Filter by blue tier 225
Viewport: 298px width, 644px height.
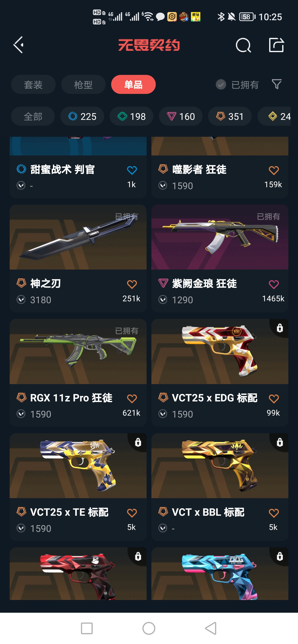coord(82,116)
